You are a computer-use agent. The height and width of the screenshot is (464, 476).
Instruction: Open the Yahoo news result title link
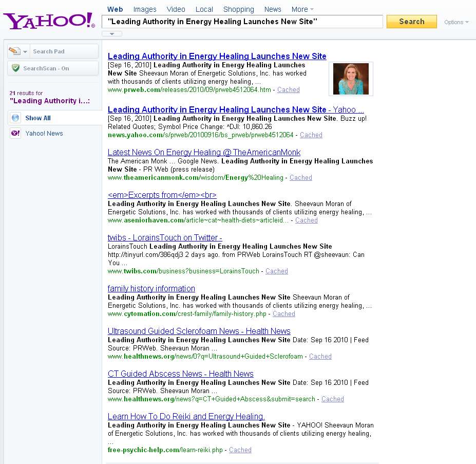coord(236,109)
